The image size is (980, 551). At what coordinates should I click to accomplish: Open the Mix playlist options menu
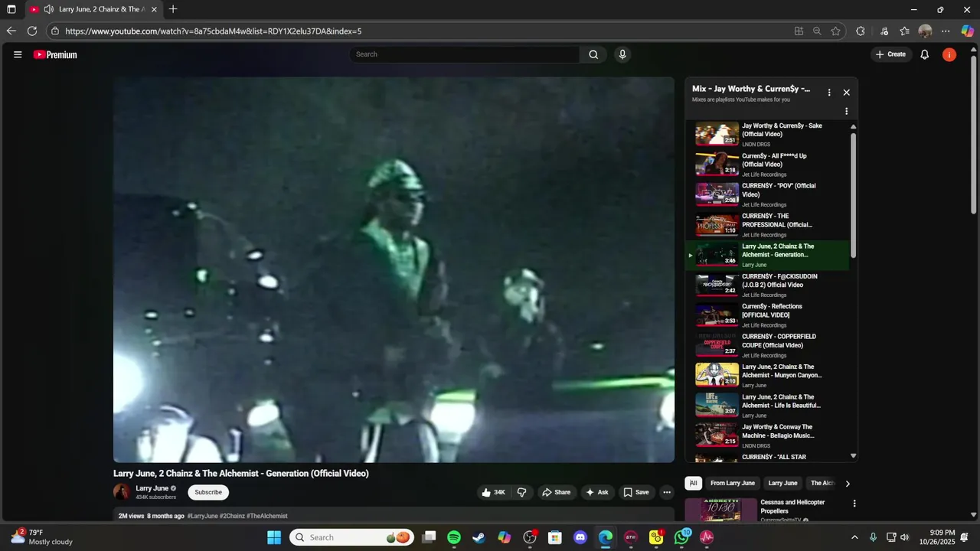click(828, 92)
